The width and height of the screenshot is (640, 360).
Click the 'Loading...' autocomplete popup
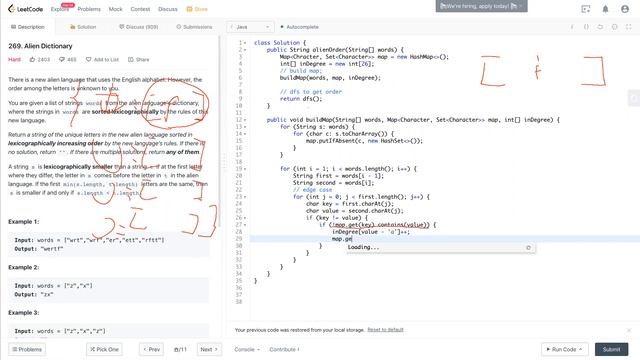[x=441, y=248]
